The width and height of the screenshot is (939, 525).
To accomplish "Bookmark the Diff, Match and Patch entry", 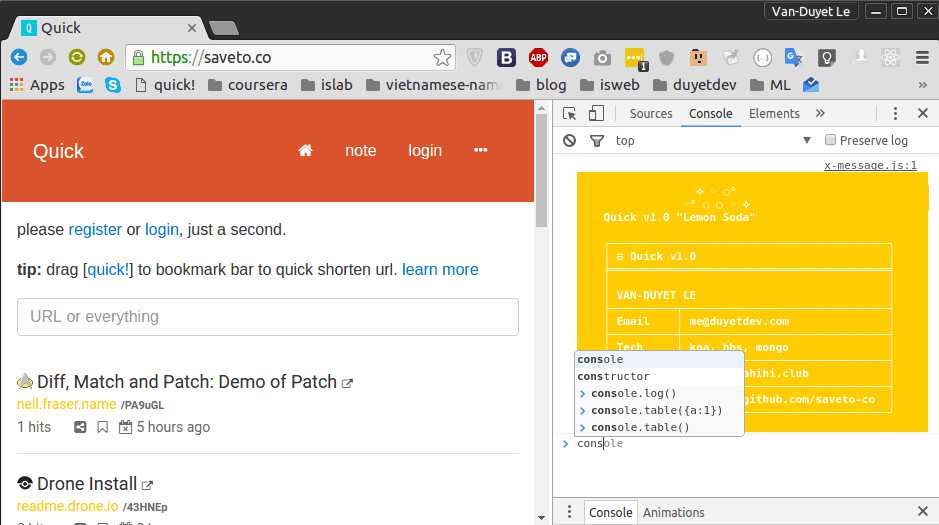I will pyautogui.click(x=102, y=427).
